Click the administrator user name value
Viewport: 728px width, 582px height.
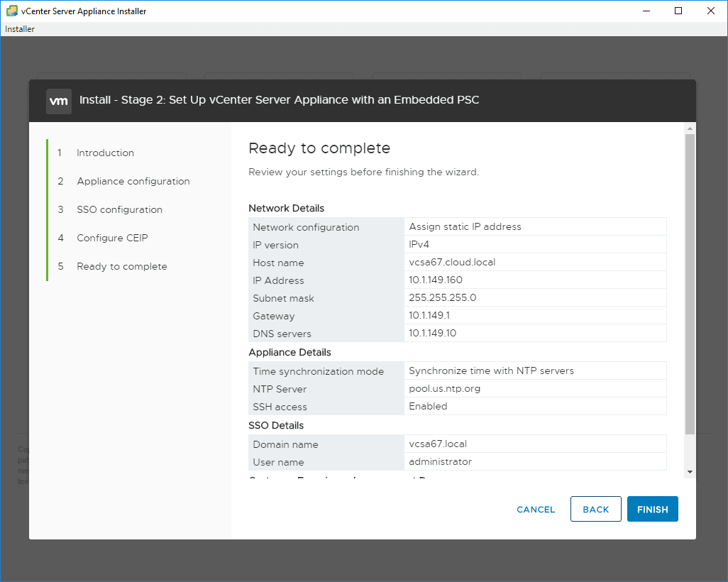click(x=440, y=461)
